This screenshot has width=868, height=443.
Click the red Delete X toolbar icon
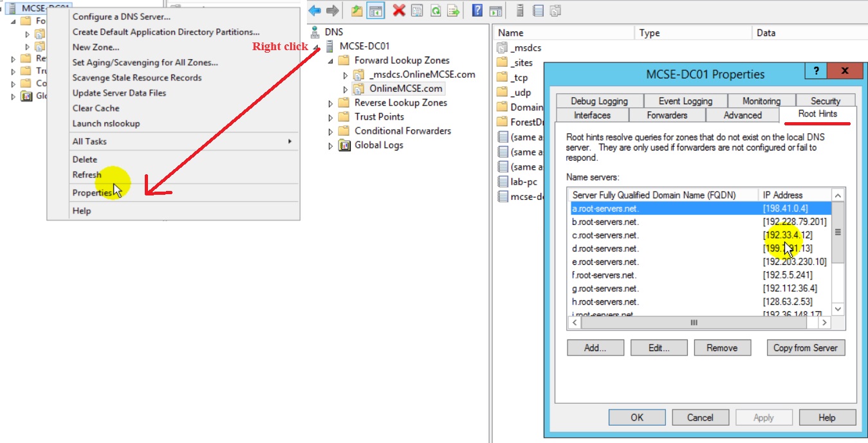(x=399, y=10)
